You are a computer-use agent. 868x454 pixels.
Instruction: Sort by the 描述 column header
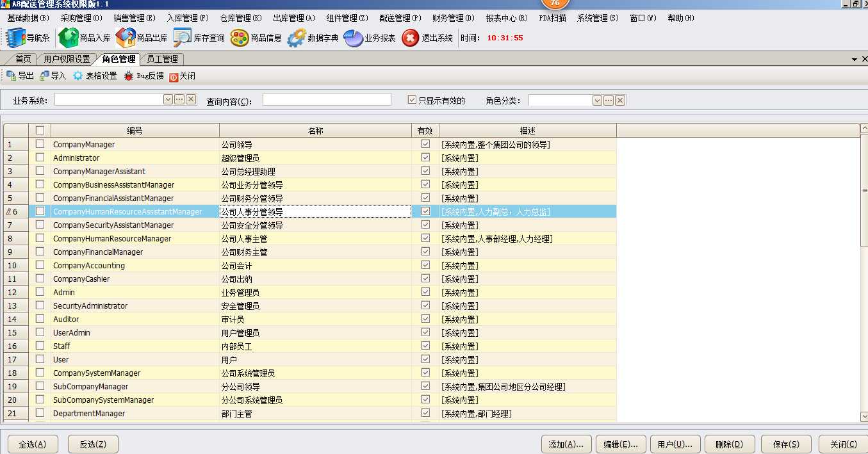(528, 131)
